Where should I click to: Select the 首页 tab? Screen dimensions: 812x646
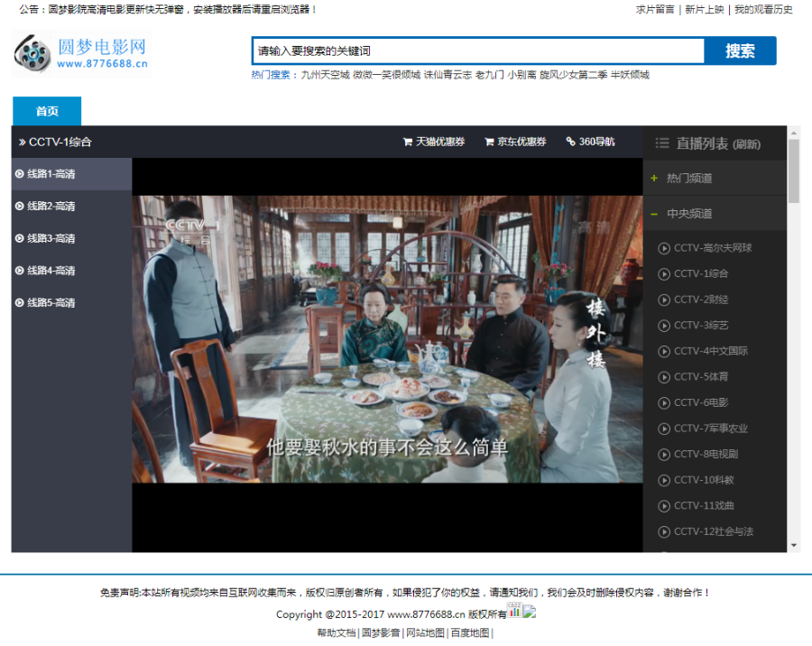tap(46, 112)
